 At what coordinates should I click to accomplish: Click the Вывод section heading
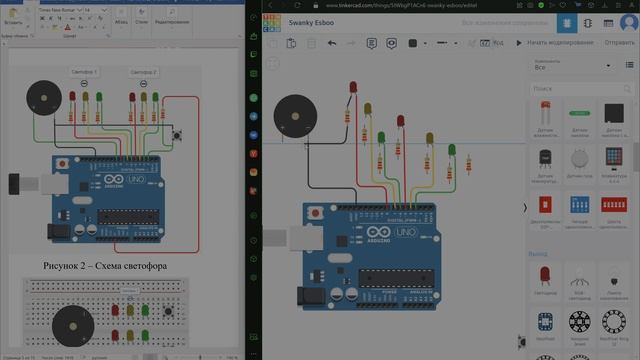tap(538, 254)
